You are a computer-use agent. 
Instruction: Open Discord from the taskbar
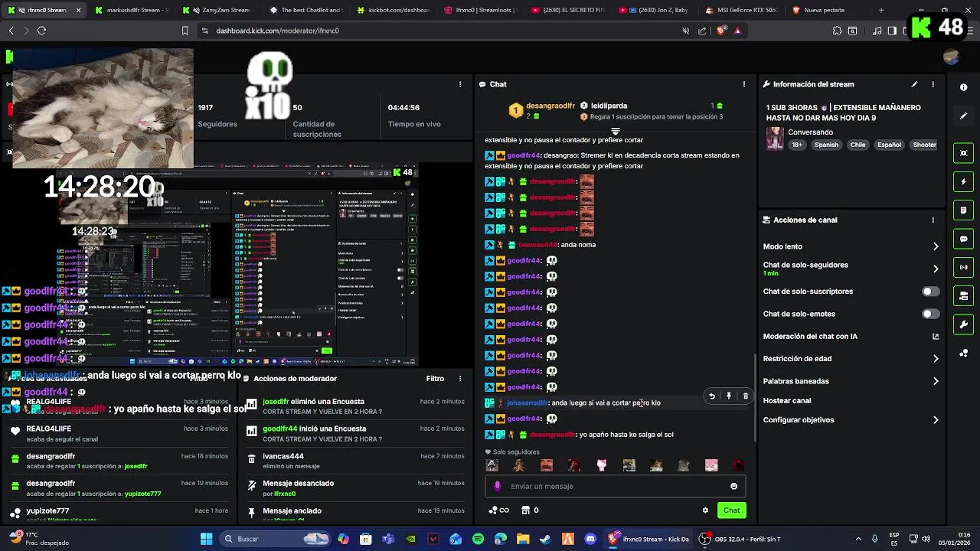tap(590, 539)
